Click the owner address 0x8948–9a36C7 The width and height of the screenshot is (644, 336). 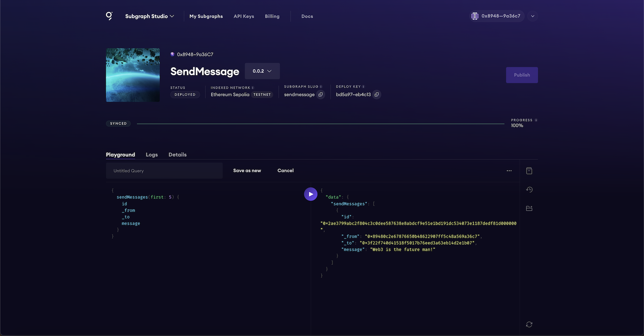[195, 54]
